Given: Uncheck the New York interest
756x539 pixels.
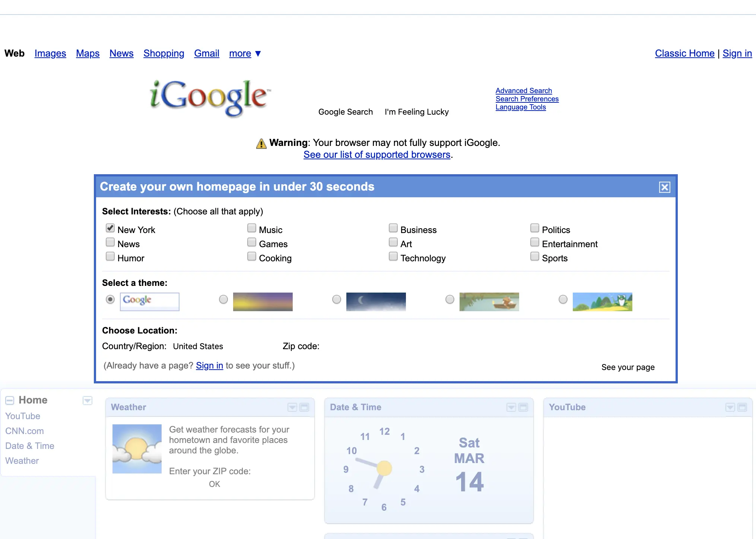Looking at the screenshot, I should click(x=110, y=228).
